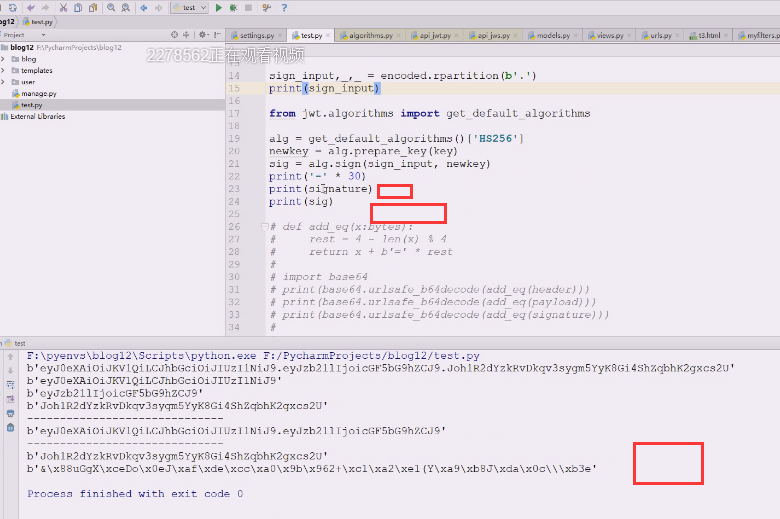Click Up the stack trace arrow
The height and width of the screenshot is (519, 780).
pos(10,356)
